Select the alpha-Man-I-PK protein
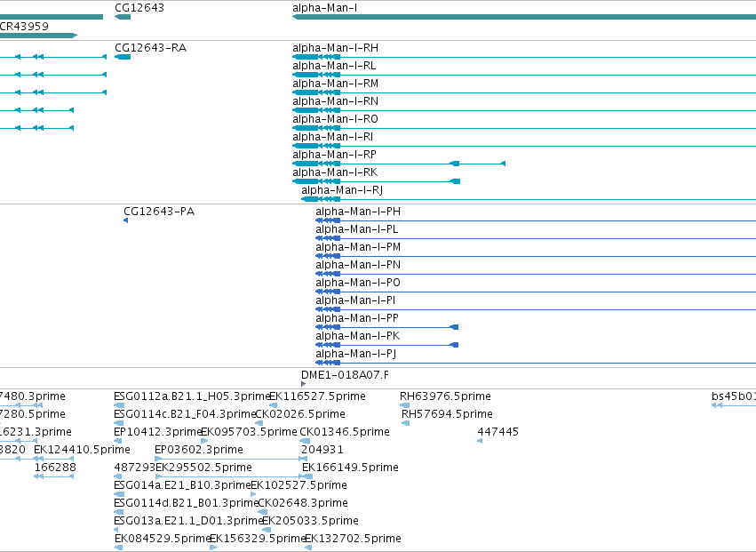Viewport: 756px width, 552px height. point(358,336)
